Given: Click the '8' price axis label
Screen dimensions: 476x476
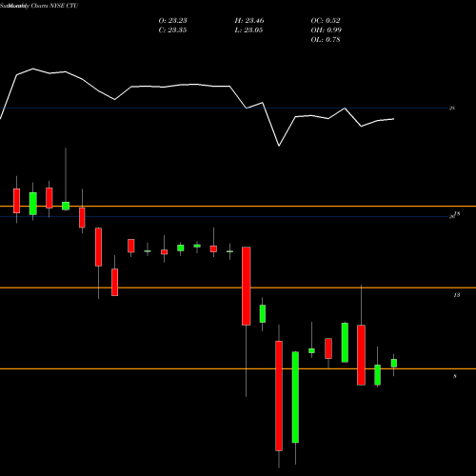Looking at the screenshot, I should (x=455, y=376).
